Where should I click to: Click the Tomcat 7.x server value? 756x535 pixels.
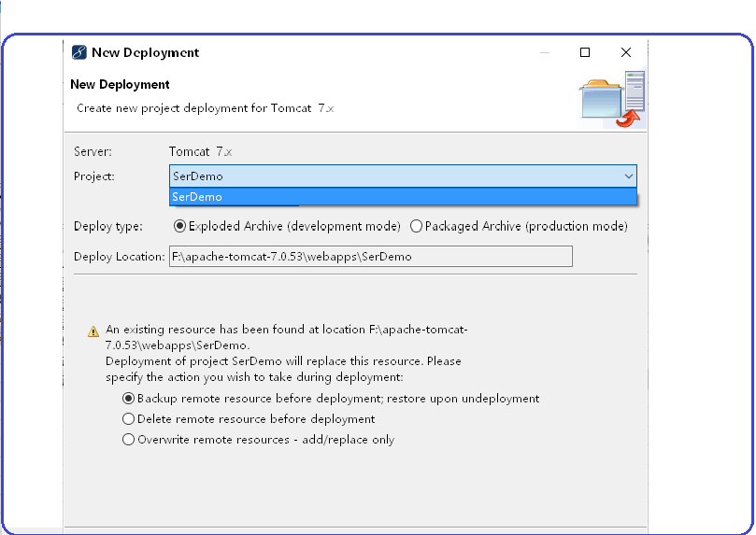click(200, 151)
